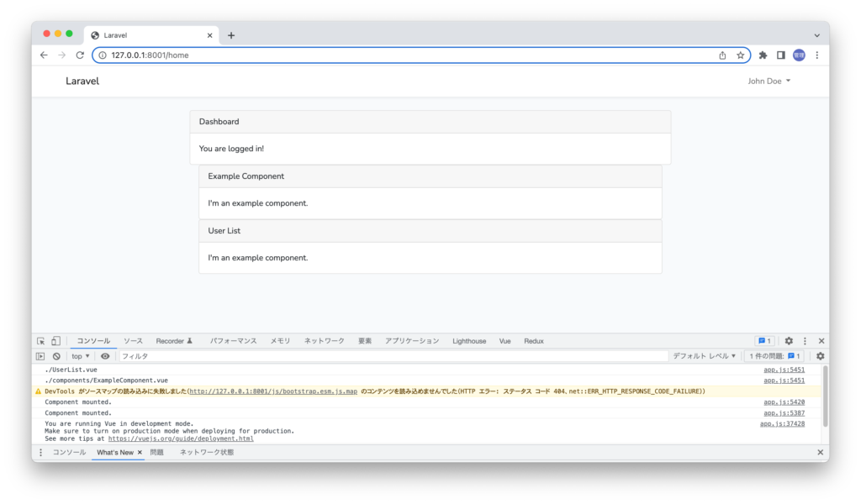Open the browser extensions puzzle icon

(762, 55)
